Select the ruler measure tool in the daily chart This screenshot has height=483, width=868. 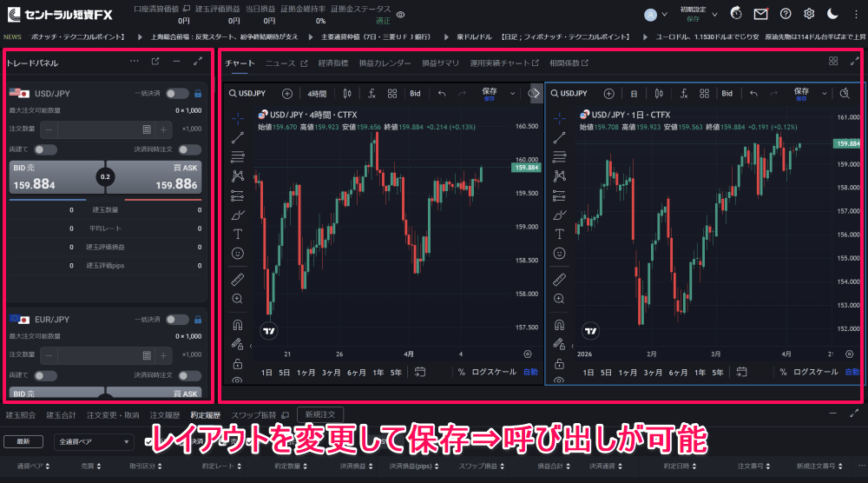[559, 279]
